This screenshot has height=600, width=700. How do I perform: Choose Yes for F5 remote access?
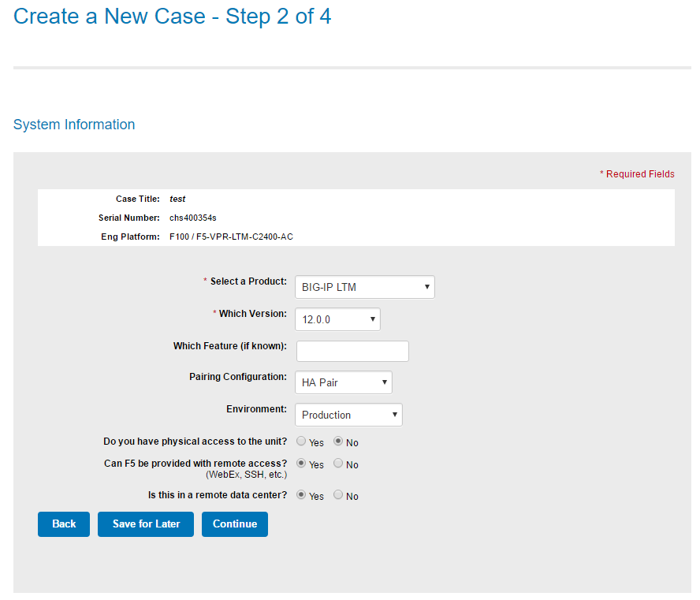click(301, 464)
